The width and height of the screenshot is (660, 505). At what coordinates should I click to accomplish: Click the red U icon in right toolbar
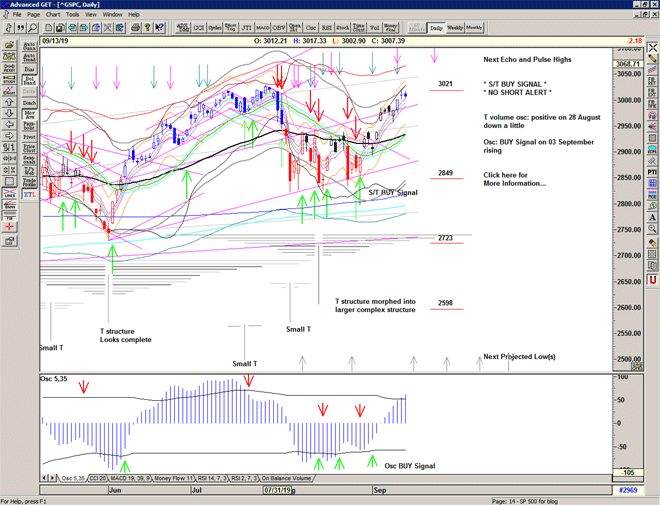(x=651, y=279)
